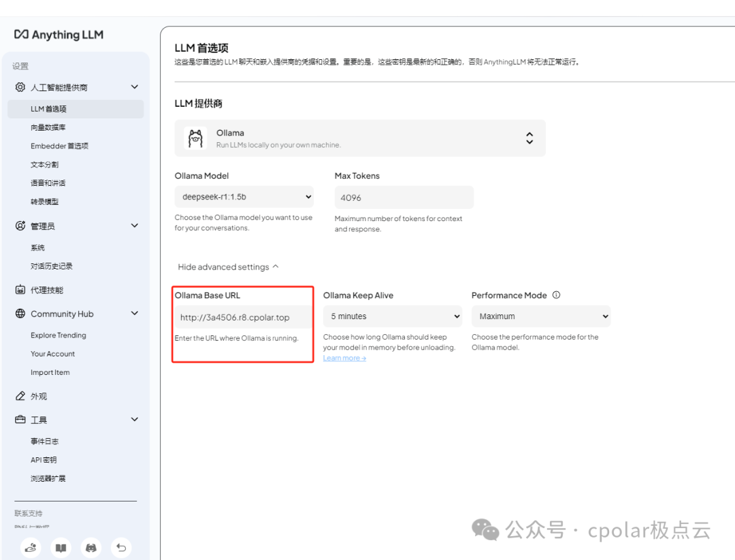Open 语音和讲话 sidebar item
The image size is (735, 560).
pos(48,183)
